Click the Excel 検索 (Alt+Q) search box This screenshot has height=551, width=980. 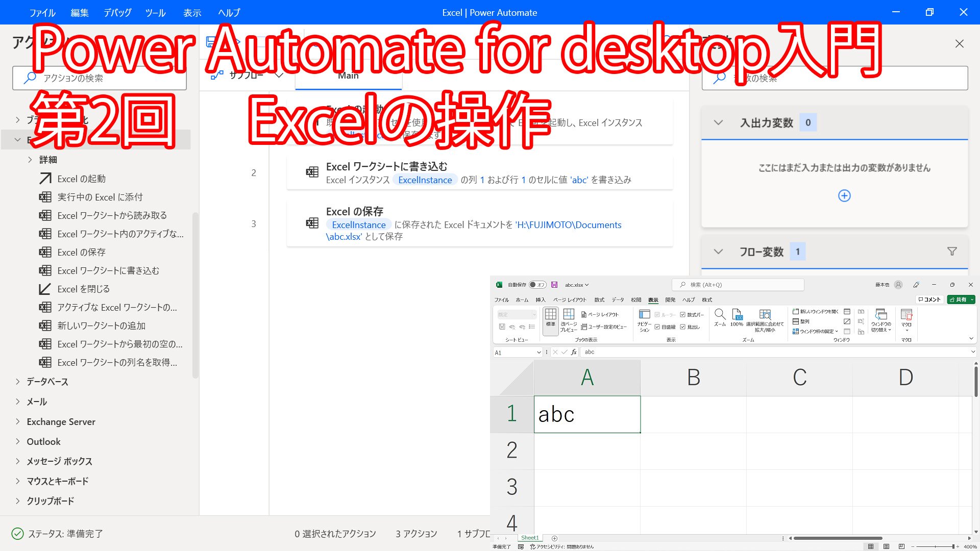tap(738, 285)
